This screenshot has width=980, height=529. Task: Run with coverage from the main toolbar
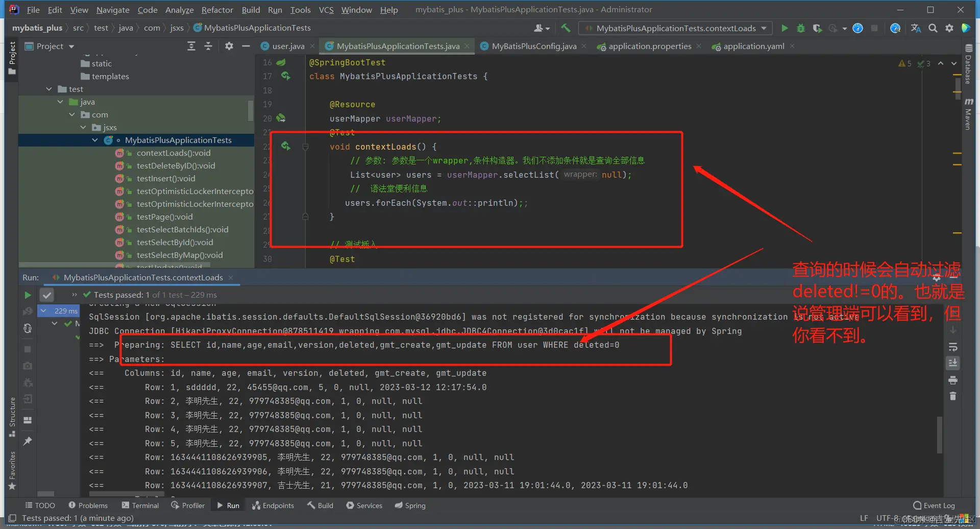coord(817,28)
